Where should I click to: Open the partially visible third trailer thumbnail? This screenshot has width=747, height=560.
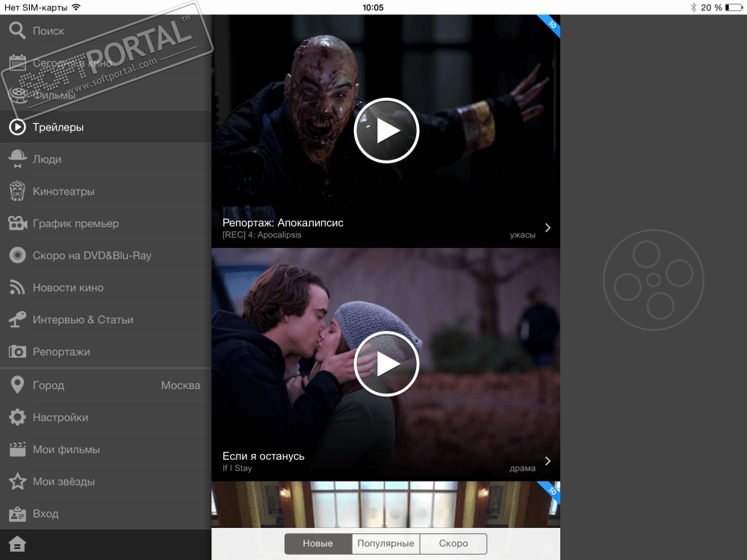click(x=386, y=504)
